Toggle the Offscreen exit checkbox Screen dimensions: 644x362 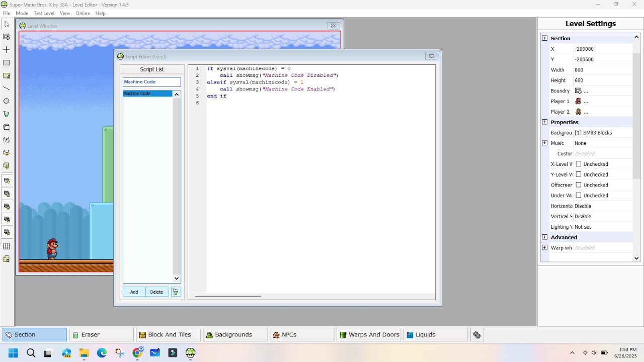[x=579, y=185]
